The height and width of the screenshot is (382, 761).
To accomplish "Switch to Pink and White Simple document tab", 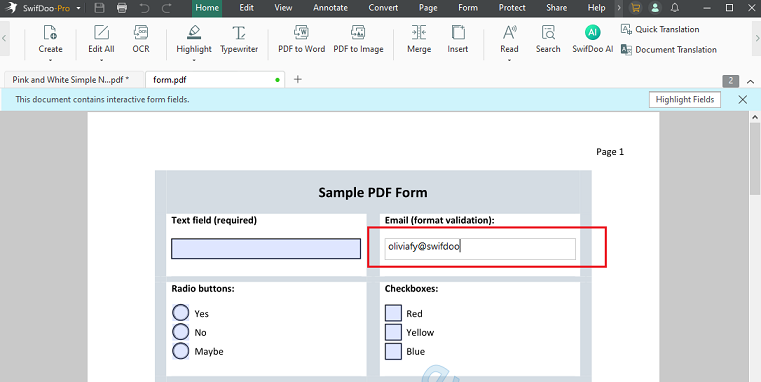I will (x=74, y=80).
